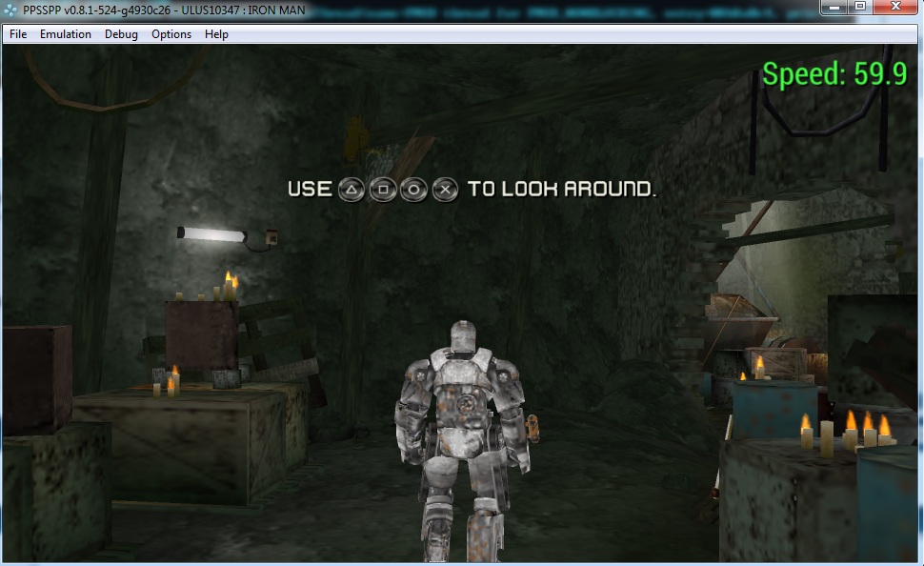Click the circle button icon in the hint
The image size is (924, 566).
coord(413,190)
